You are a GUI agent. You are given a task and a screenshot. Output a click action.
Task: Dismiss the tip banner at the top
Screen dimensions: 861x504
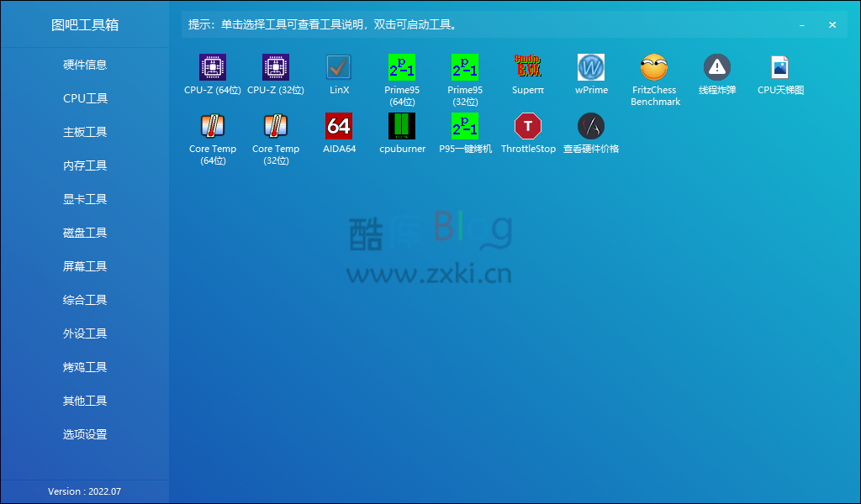[x=832, y=24]
